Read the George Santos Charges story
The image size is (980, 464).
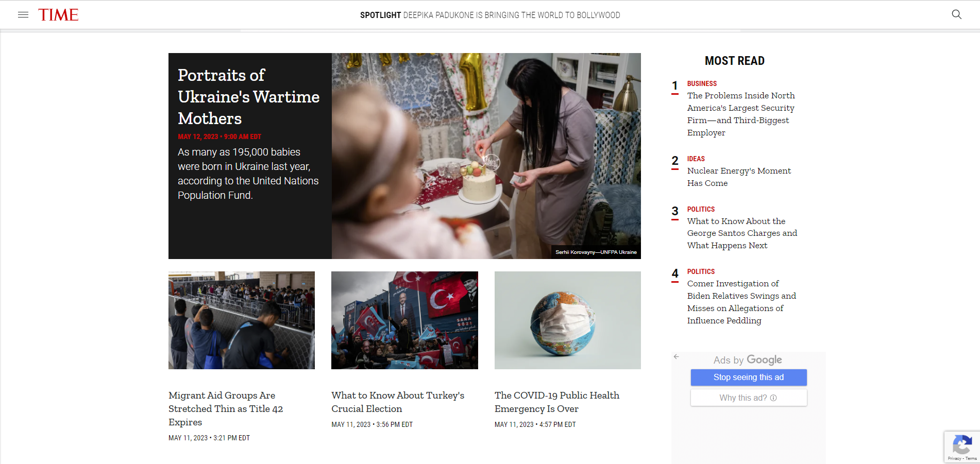(x=742, y=233)
